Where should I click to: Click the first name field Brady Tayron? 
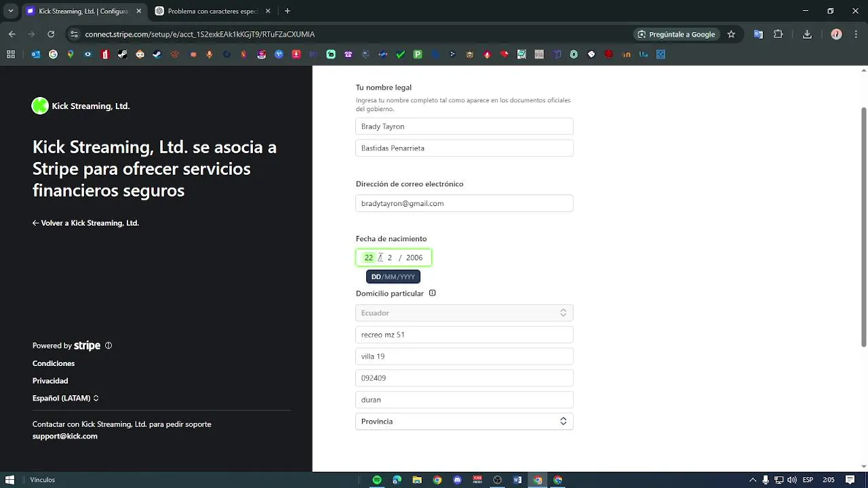pos(465,127)
